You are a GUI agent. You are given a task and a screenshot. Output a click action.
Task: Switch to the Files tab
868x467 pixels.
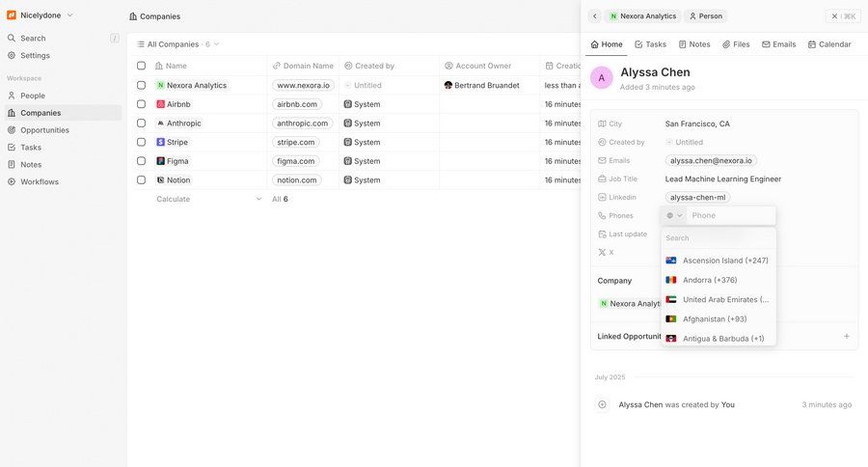[736, 44]
